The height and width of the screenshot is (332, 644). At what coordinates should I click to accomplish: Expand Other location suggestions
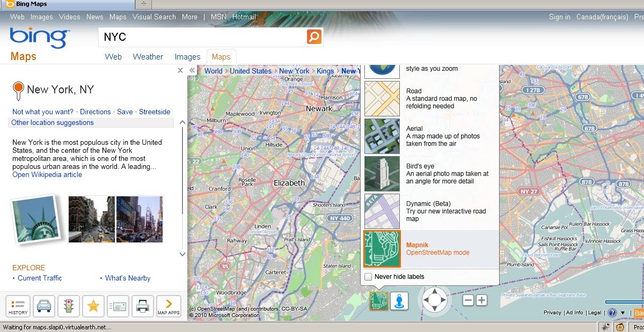coord(52,122)
